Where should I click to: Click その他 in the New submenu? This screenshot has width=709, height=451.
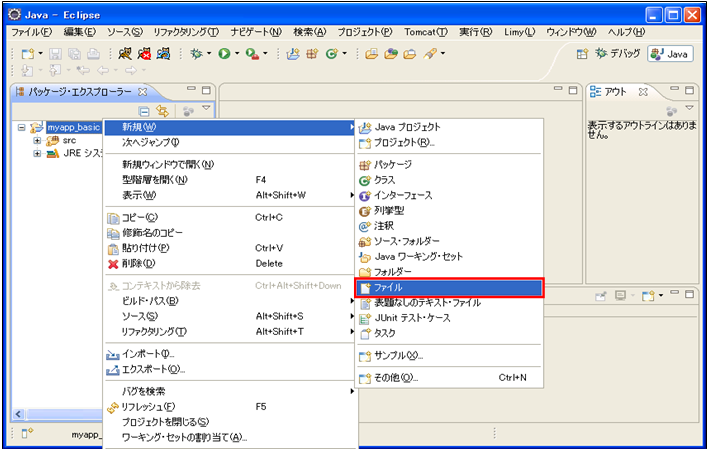396,378
